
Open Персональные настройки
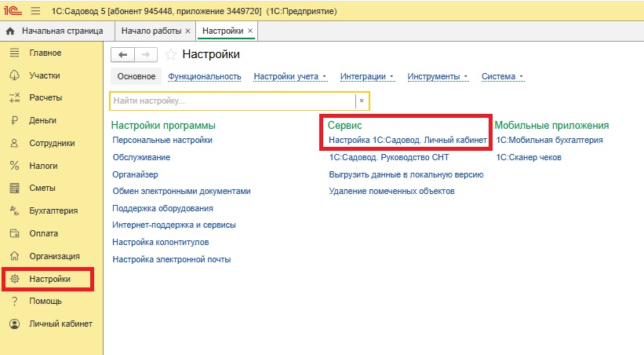coord(162,141)
